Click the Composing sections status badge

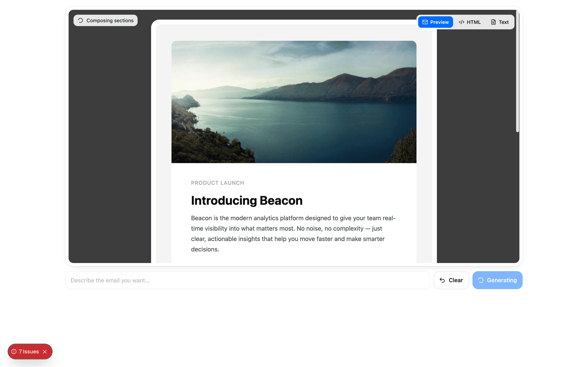(x=105, y=20)
